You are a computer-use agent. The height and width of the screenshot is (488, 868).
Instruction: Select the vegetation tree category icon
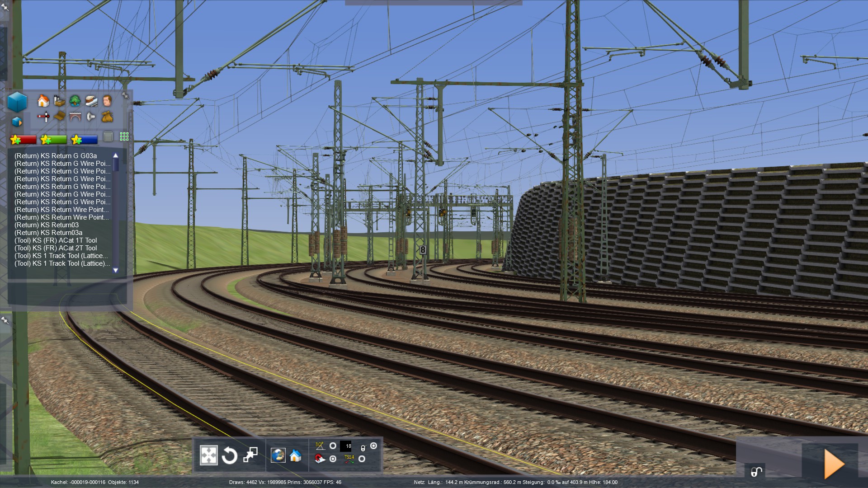[75, 101]
